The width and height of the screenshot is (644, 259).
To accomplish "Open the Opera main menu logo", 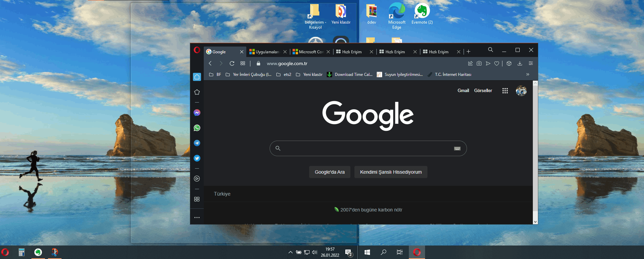I will (x=197, y=50).
